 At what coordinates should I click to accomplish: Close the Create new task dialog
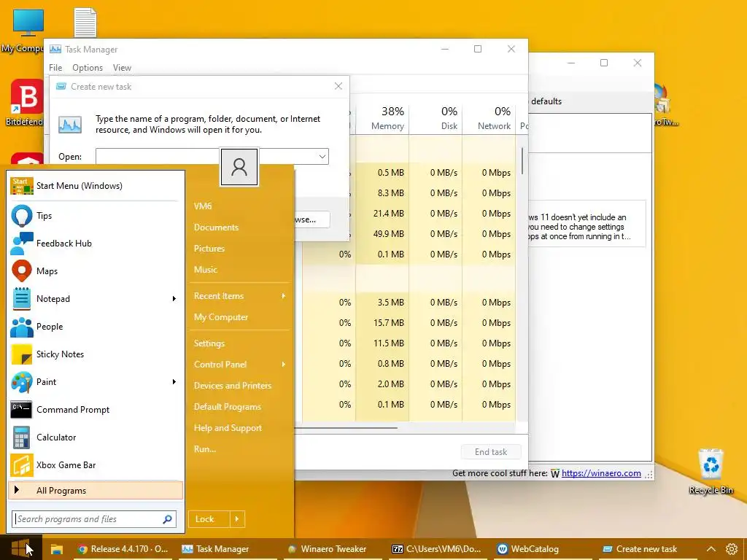338,86
